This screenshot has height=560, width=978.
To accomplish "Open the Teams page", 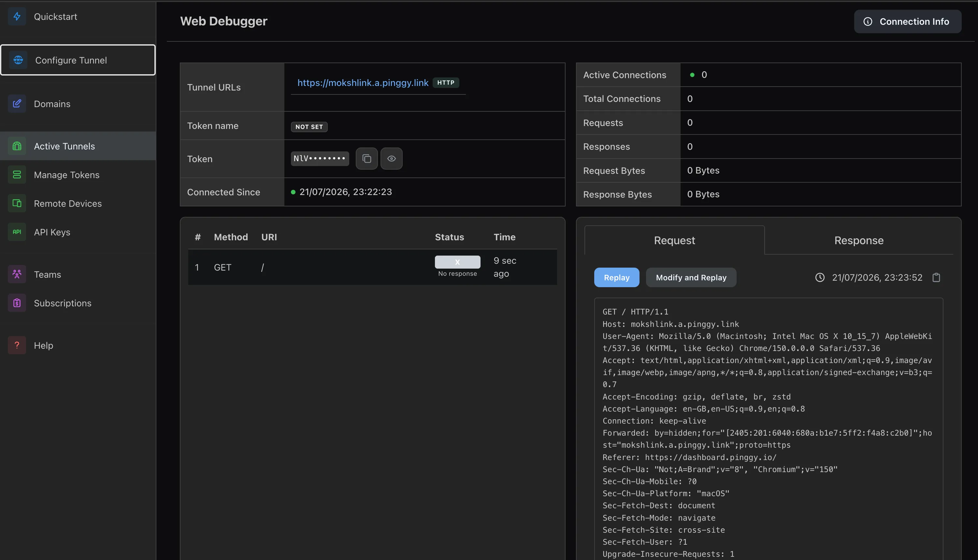I will click(78, 274).
